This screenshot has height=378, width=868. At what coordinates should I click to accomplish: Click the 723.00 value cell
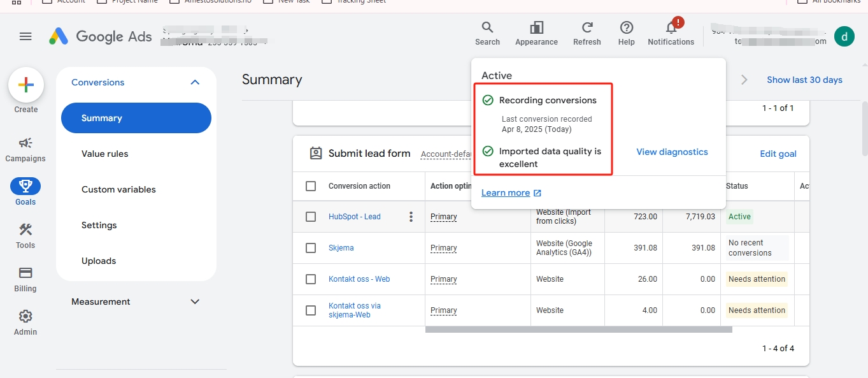(645, 217)
